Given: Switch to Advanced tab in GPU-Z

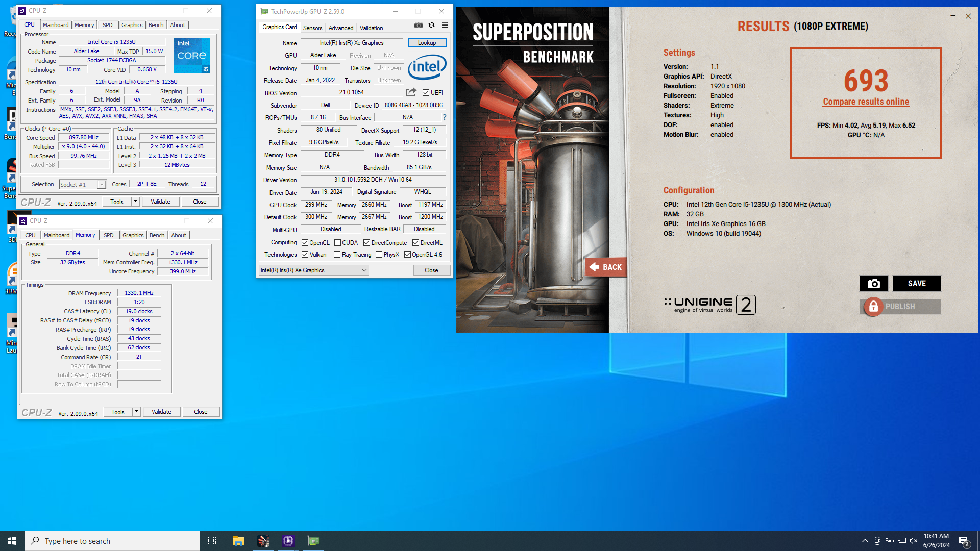Looking at the screenshot, I should (x=341, y=28).
